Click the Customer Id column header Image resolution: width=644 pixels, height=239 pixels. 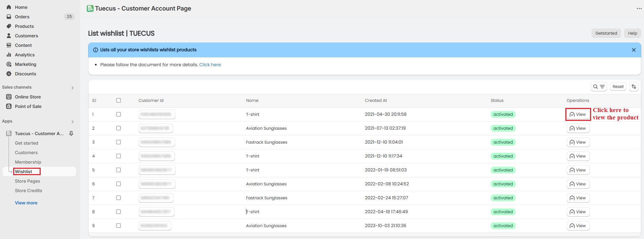151,100
